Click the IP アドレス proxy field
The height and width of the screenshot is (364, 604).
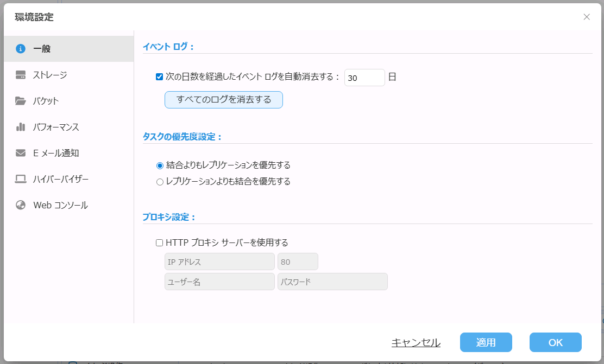pyautogui.click(x=219, y=262)
